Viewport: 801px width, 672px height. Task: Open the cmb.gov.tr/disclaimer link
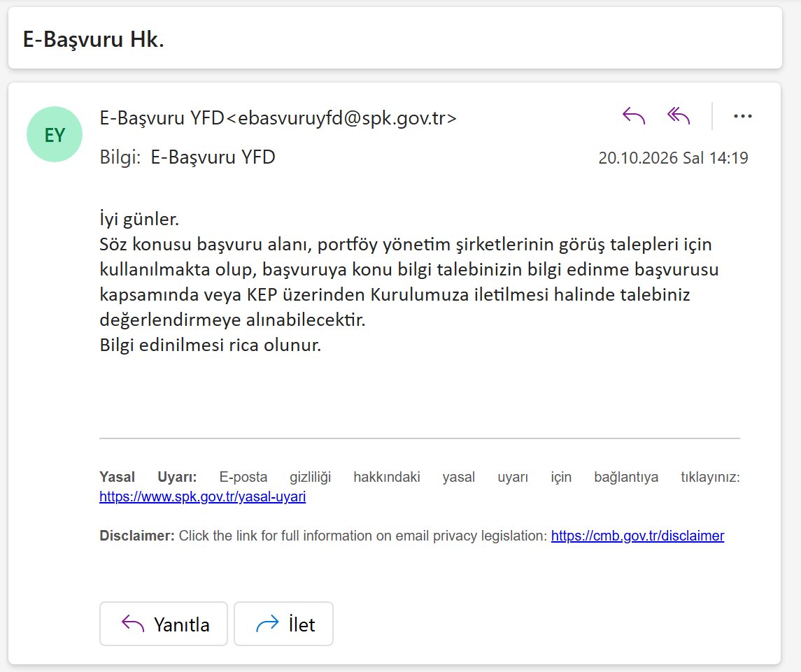[x=637, y=536]
